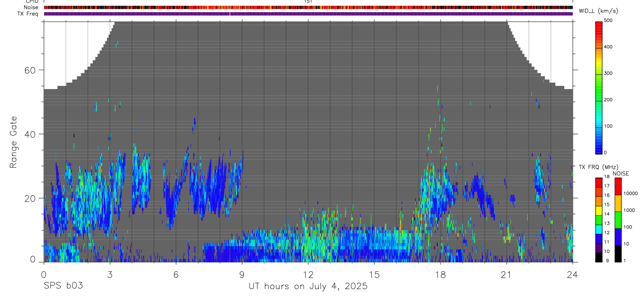The image size is (644, 297).
Task: Click the 16 label on TX FRQ legend
Action: pos(607,195)
